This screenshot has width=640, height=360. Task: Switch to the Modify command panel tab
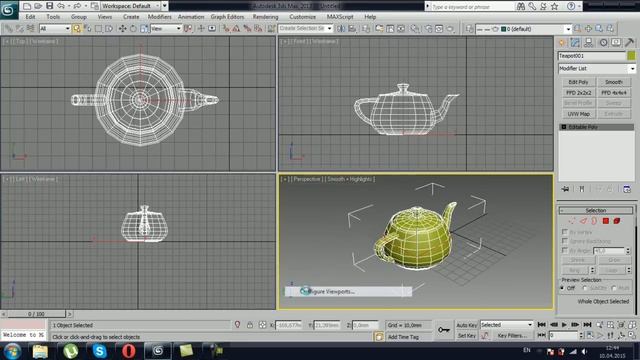coord(575,42)
